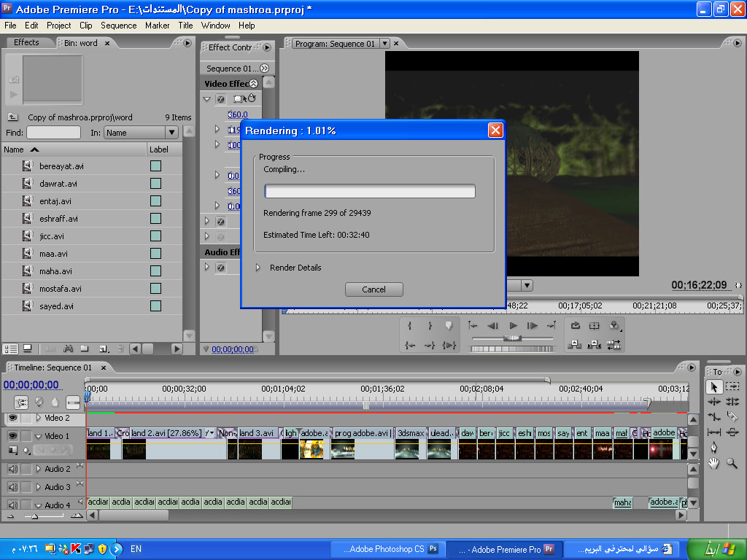
Task: Open the File menu
Action: (10, 26)
